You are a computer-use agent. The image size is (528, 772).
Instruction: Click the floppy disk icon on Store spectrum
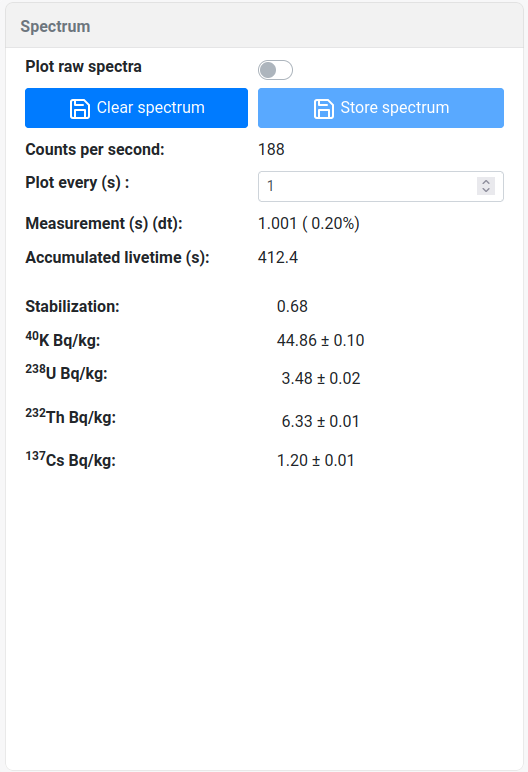pyautogui.click(x=324, y=108)
